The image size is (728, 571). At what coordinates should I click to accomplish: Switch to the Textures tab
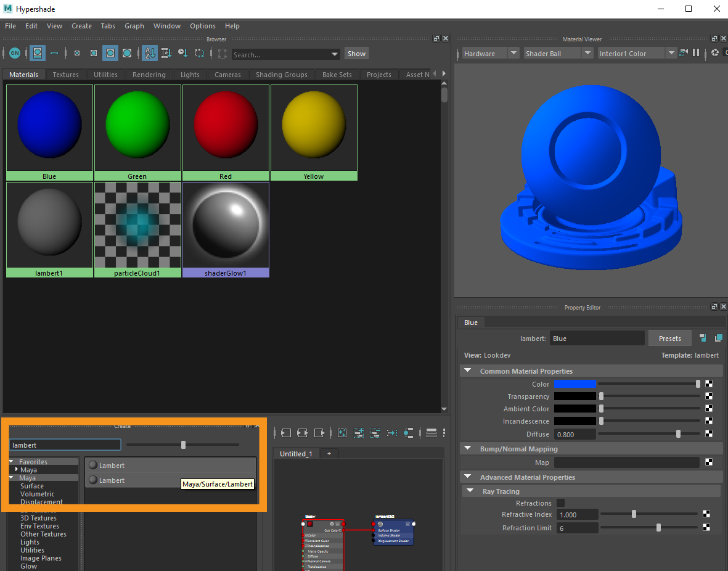(65, 75)
